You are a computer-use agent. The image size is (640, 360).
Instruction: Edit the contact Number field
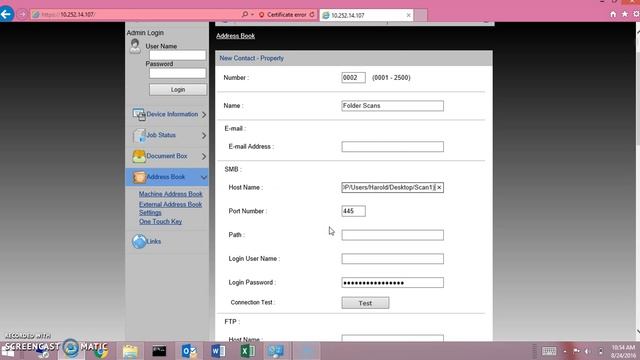pyautogui.click(x=353, y=78)
